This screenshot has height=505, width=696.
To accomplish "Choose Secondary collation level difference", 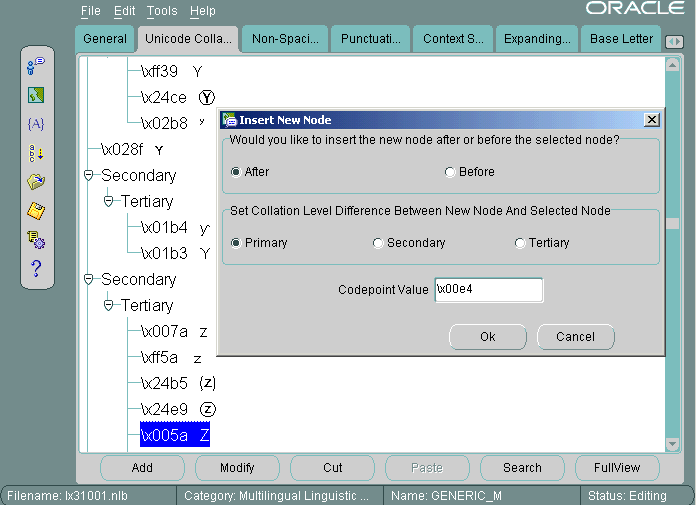I will click(378, 243).
